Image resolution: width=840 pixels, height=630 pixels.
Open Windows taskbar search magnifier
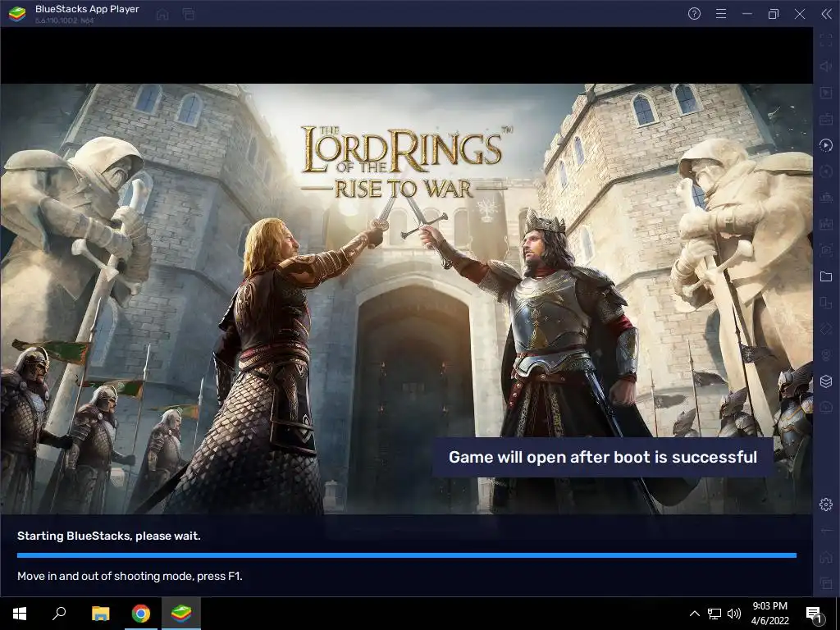click(x=59, y=614)
